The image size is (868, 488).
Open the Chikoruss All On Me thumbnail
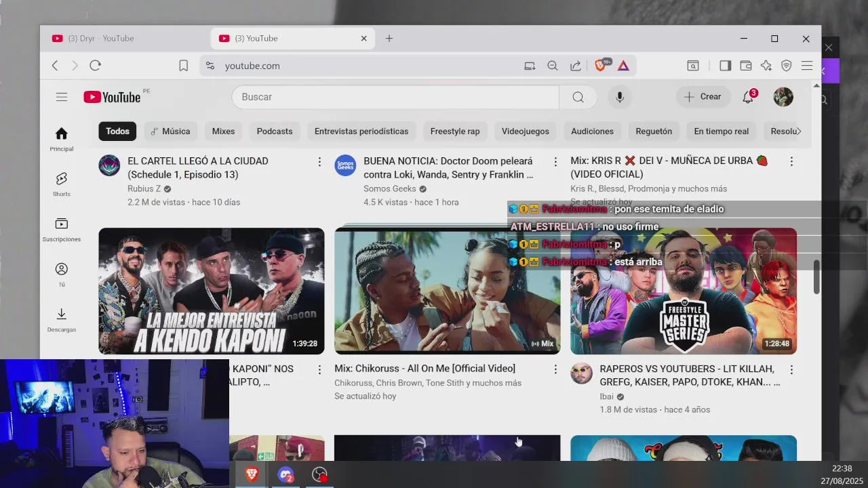click(448, 291)
